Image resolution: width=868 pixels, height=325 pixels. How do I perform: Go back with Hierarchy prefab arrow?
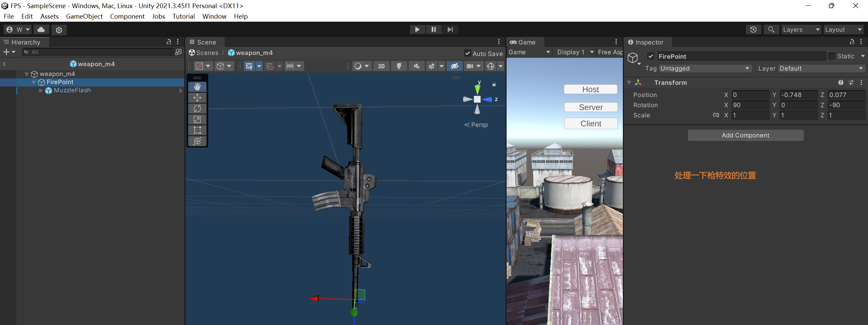tap(4, 64)
